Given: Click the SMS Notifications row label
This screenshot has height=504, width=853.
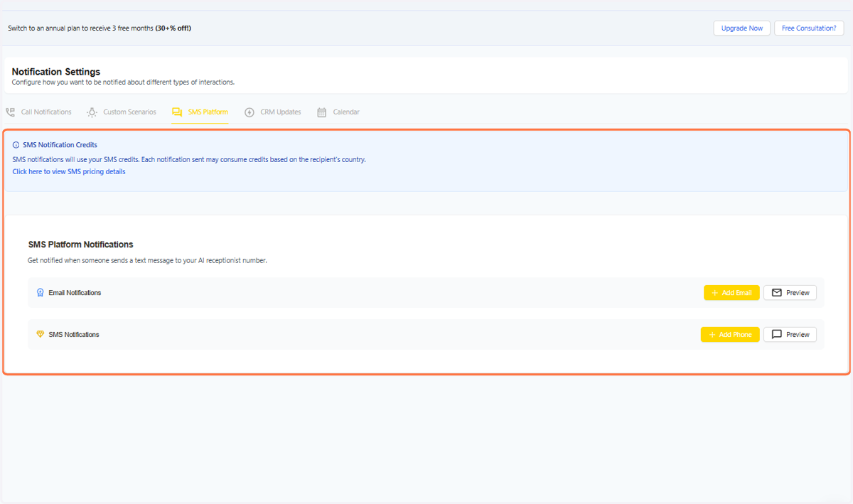Looking at the screenshot, I should click(74, 335).
